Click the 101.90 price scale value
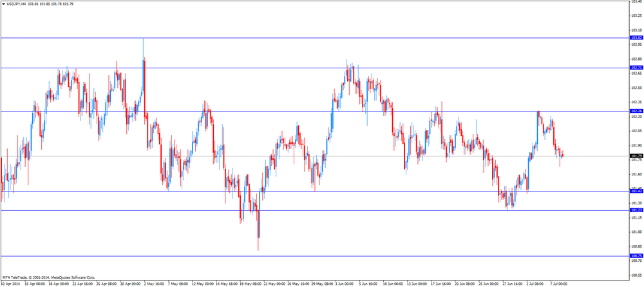 point(636,145)
